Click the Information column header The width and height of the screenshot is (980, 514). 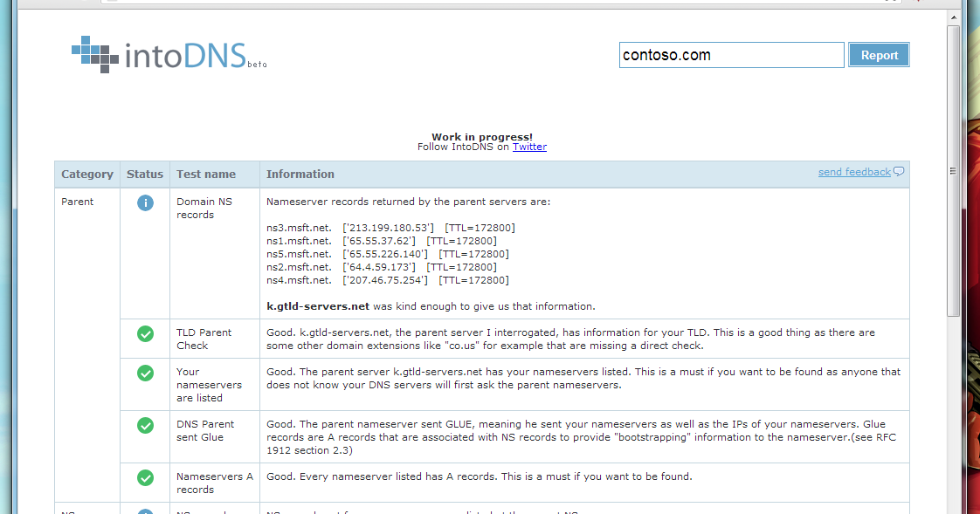point(300,175)
